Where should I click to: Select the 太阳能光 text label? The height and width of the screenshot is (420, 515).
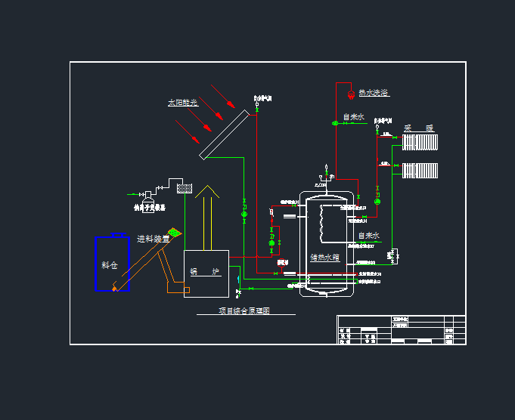[182, 103]
